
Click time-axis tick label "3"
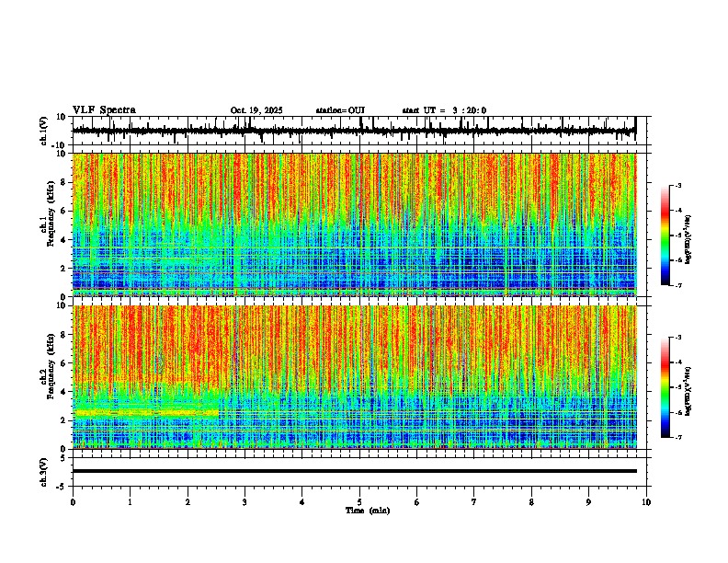click(x=245, y=502)
